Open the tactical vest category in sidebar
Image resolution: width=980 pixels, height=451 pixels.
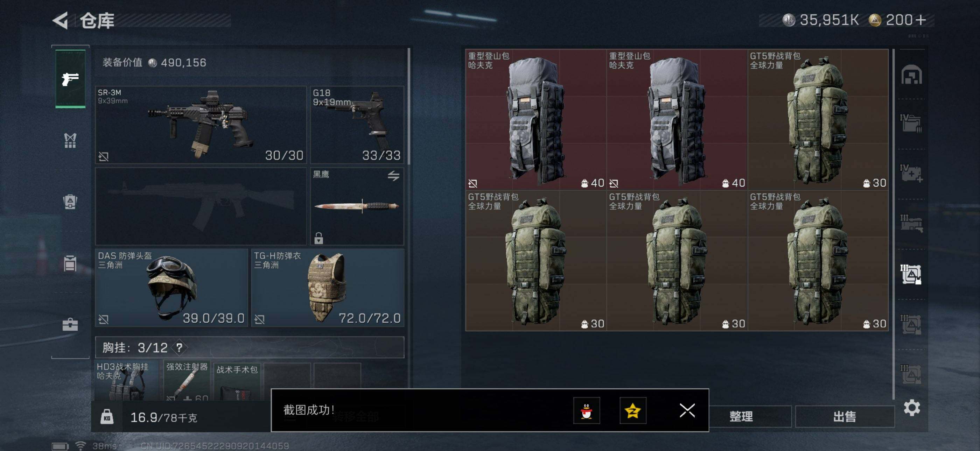pyautogui.click(x=70, y=140)
